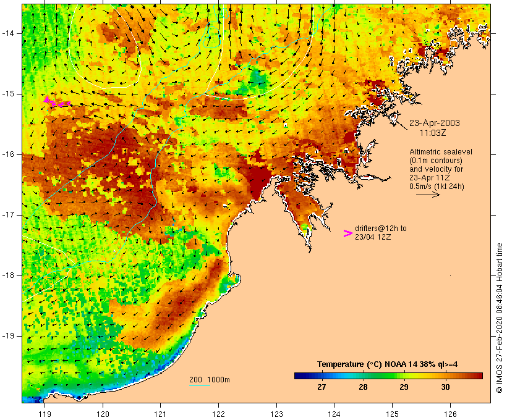507x420 pixels.
Task: Click the 30 colorbar tick label
Action: click(x=445, y=387)
